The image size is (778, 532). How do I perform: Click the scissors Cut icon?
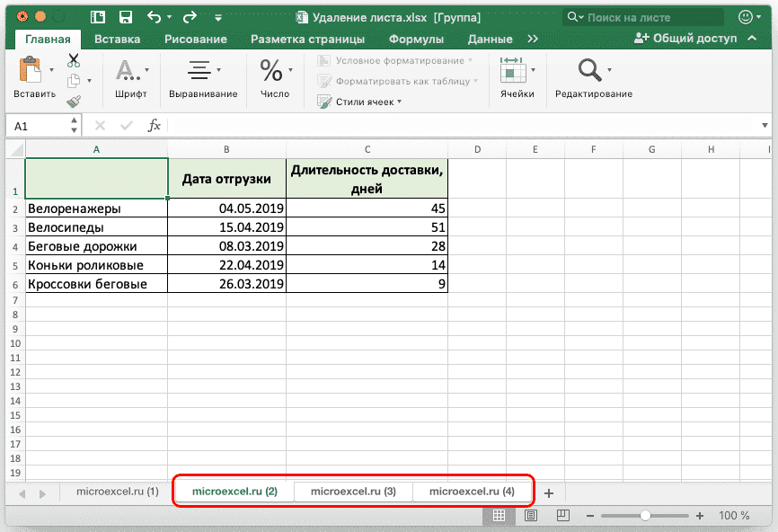[72, 59]
